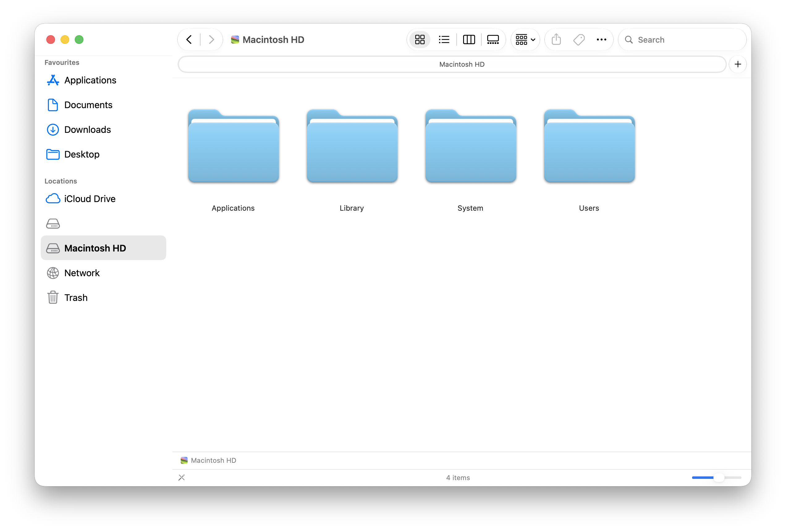Viewport: 786px width, 532px height.
Task: Open Trash in the sidebar
Action: pyautogui.click(x=103, y=297)
